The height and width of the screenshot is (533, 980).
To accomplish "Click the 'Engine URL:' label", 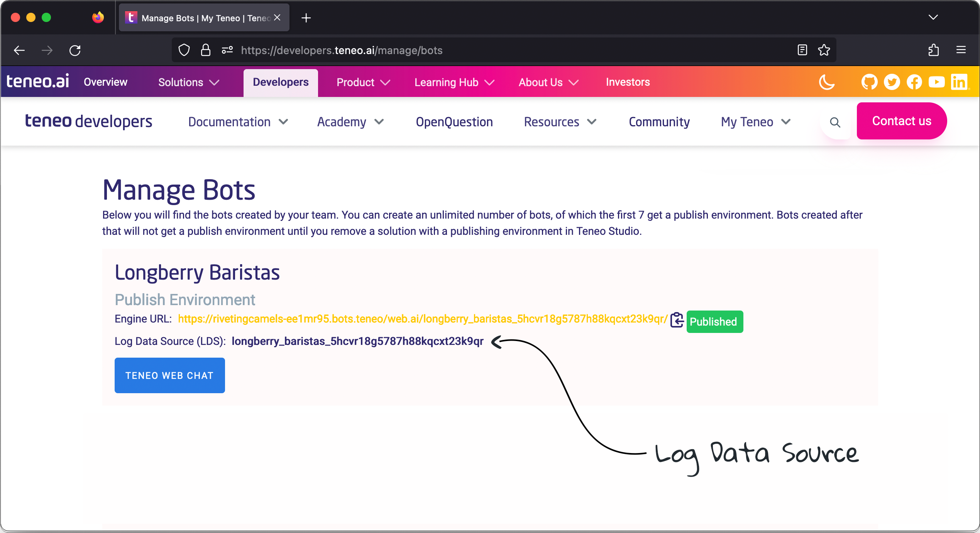I will coord(143,319).
